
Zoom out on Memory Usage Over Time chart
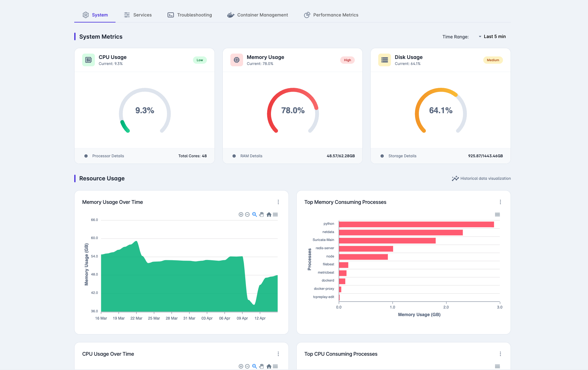pyautogui.click(x=247, y=215)
